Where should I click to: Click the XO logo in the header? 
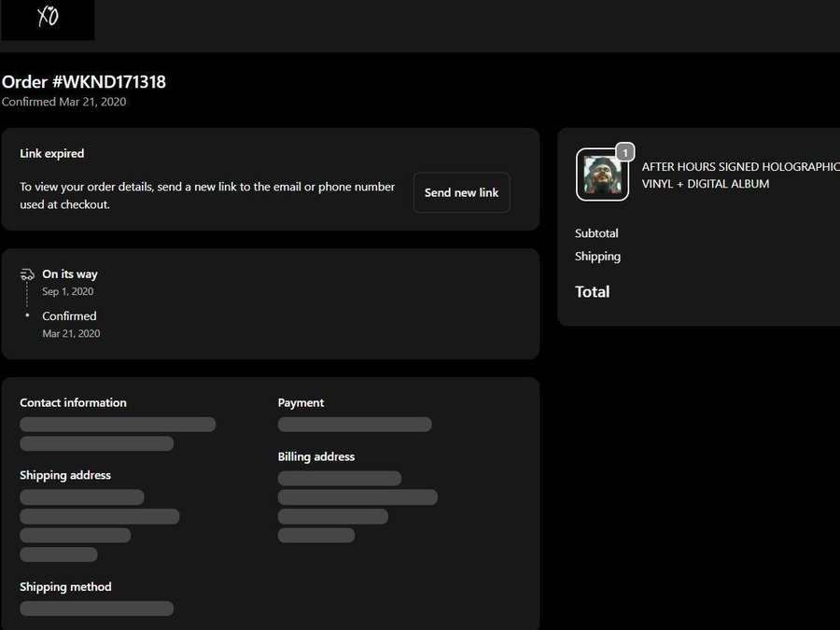pyautogui.click(x=47, y=19)
